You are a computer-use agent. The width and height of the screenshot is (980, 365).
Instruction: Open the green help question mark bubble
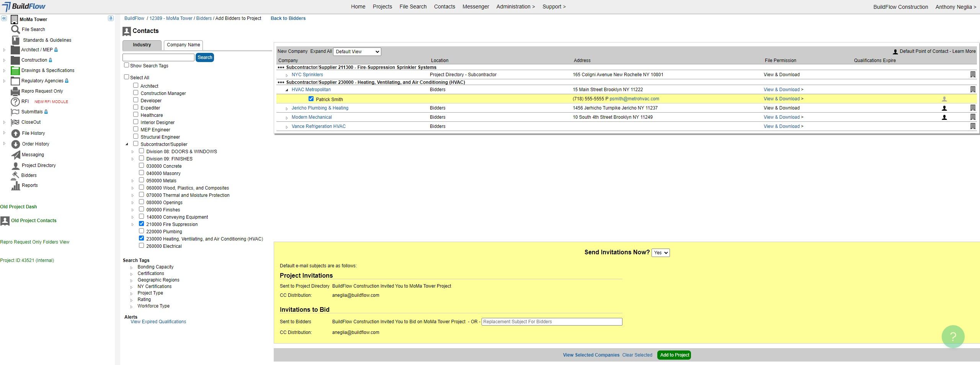pyautogui.click(x=953, y=336)
